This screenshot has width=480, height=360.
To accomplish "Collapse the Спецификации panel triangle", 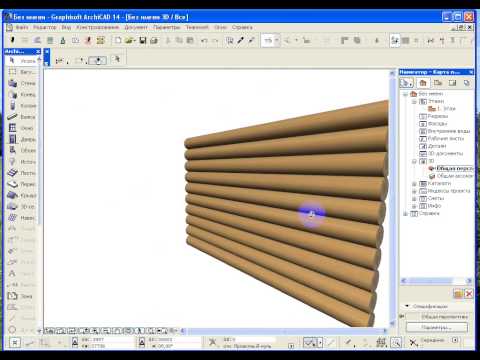I will (x=407, y=306).
